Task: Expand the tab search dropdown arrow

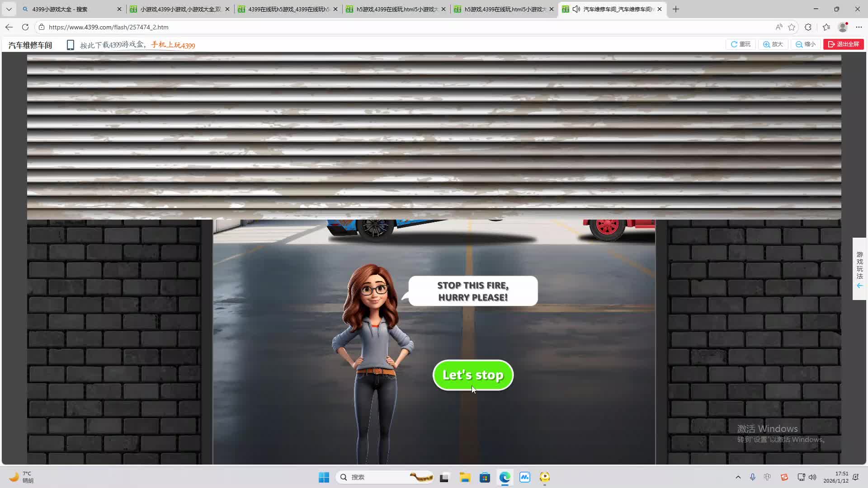Action: coord(9,9)
